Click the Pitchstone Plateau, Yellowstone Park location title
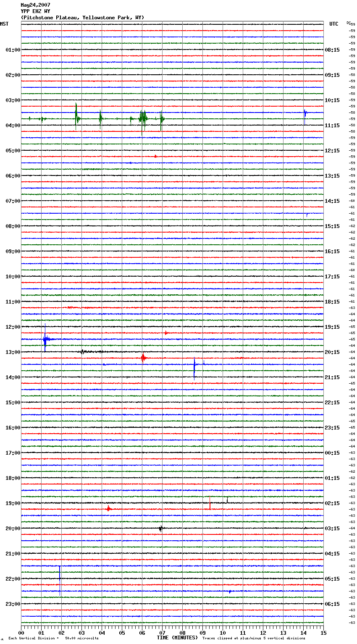This screenshot has width=357, height=644. pyautogui.click(x=82, y=18)
